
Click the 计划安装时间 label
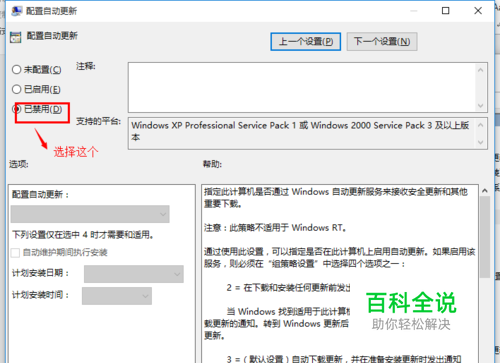[40, 295]
